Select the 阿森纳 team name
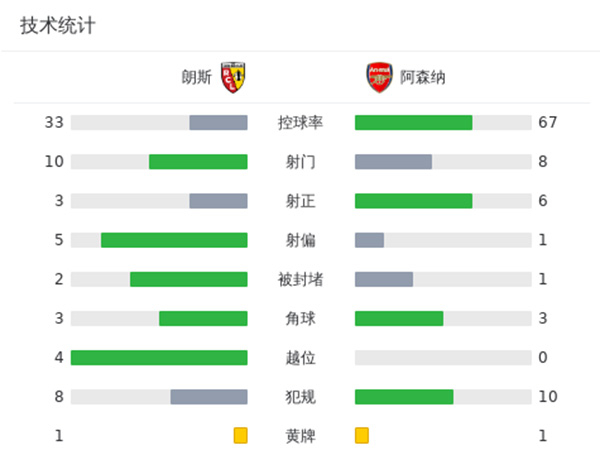 422,77
